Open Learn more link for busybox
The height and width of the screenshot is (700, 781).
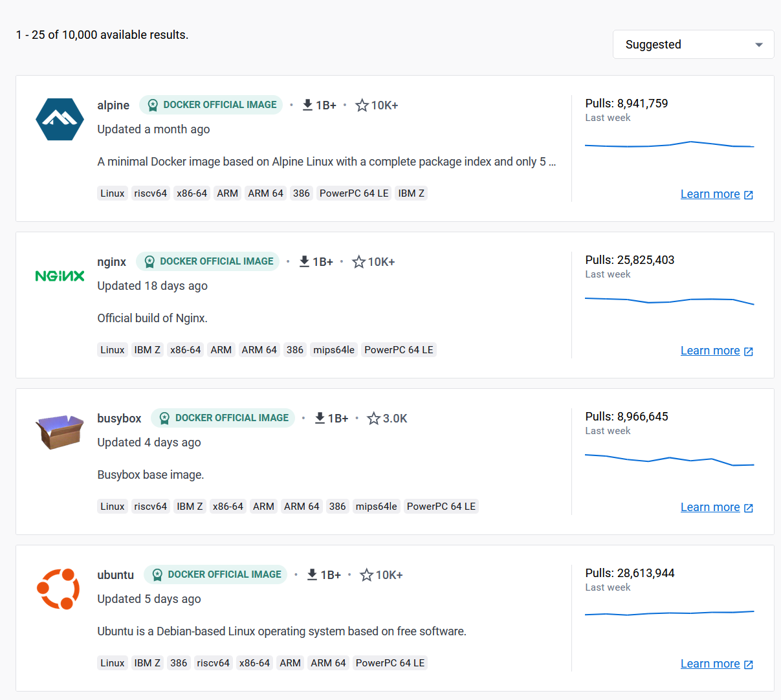710,507
